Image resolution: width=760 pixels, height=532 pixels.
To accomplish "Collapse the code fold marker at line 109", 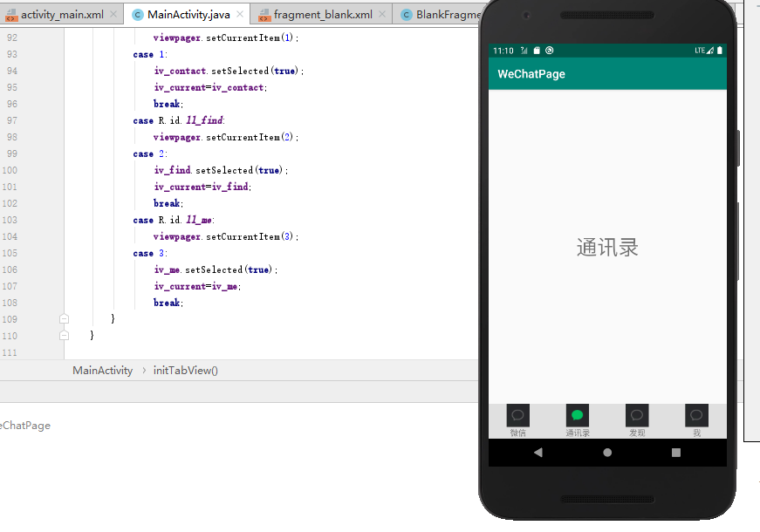I will coord(64,319).
